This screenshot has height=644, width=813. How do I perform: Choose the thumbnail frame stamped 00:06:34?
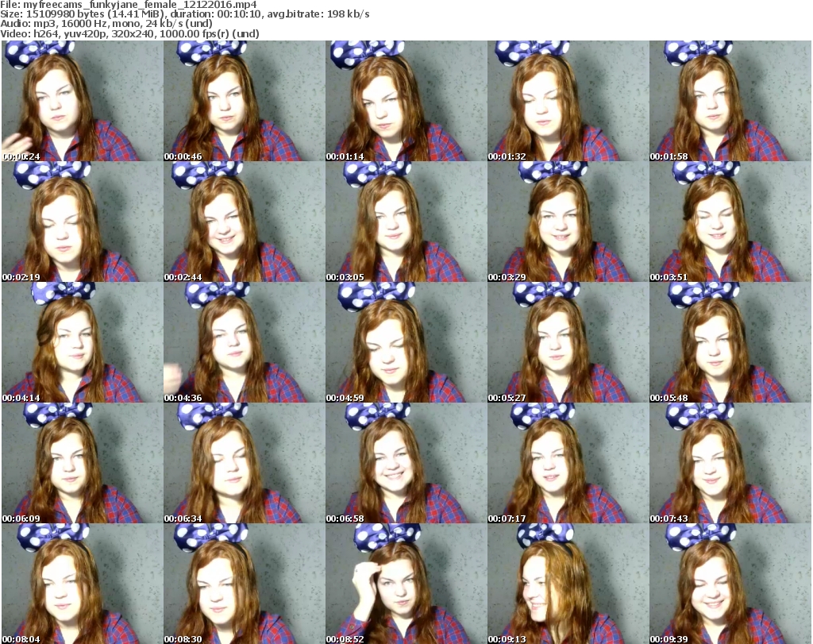245,463
